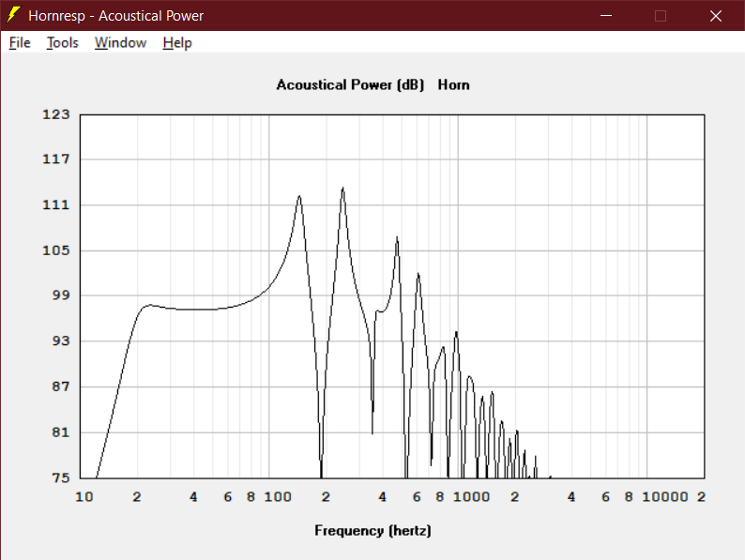745x560 pixels.
Task: Click the 1000 Hz x-axis label
Action: click(x=471, y=497)
